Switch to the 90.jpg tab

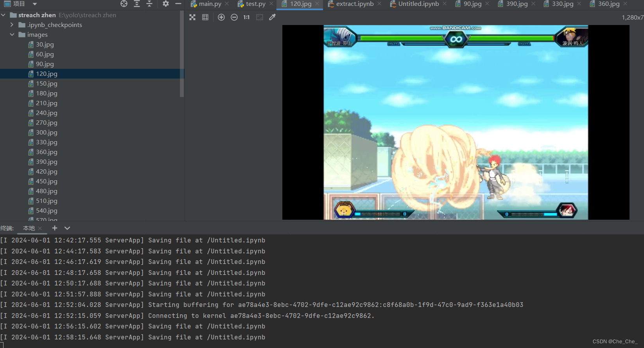coord(472,4)
